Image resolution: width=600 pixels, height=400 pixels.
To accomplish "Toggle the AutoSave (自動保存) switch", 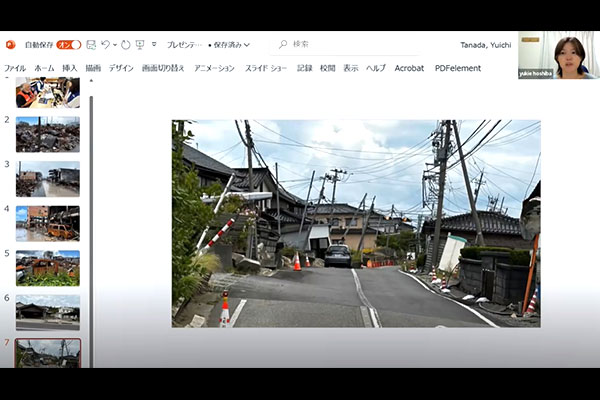I will [68, 45].
